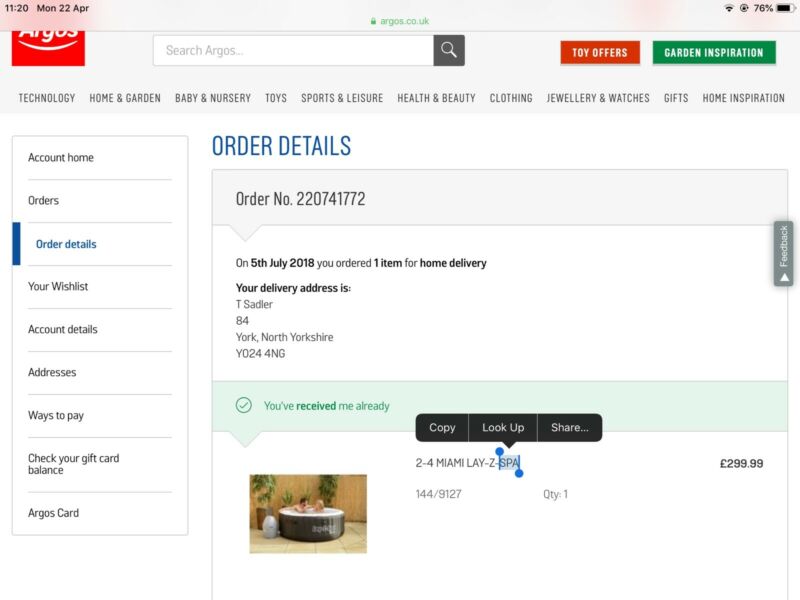800x600 pixels.
Task: Open the Toys menu
Action: (276, 98)
